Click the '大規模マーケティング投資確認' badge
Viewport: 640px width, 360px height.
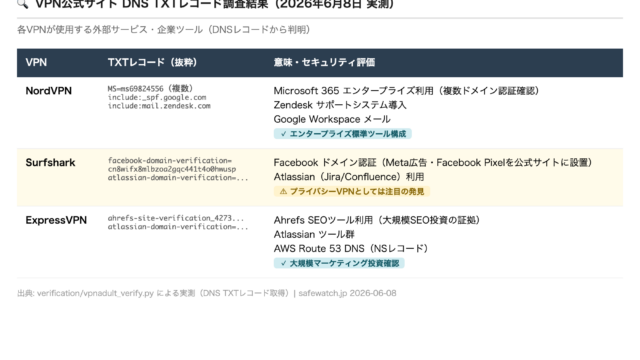(339, 263)
